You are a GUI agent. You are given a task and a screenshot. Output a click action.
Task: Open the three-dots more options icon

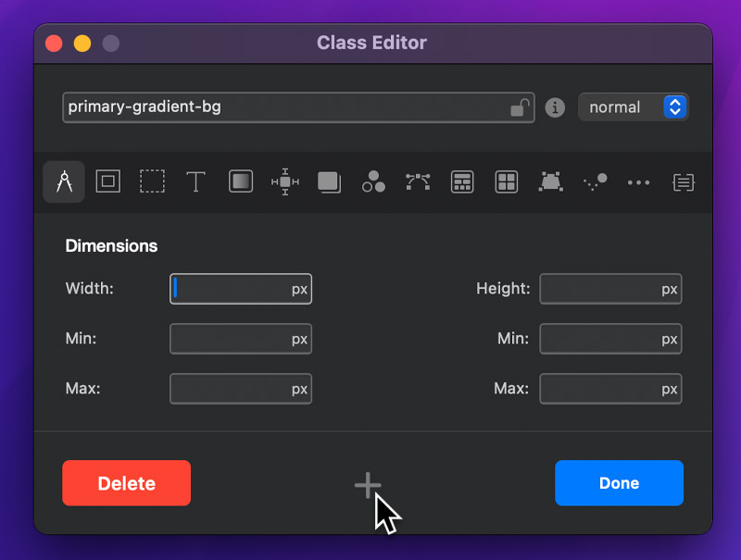(638, 182)
